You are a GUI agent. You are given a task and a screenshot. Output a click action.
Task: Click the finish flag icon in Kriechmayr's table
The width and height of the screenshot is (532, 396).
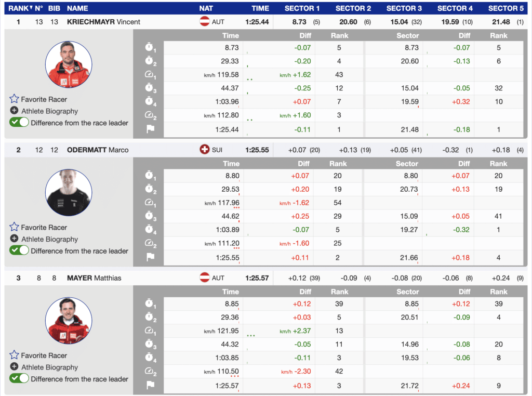pos(150,129)
